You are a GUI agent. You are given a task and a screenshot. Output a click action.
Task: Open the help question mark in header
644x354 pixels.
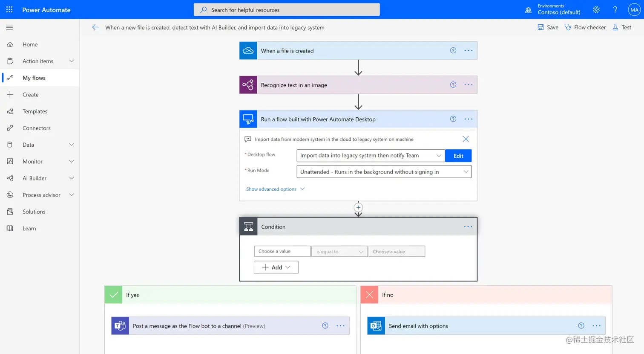615,9
